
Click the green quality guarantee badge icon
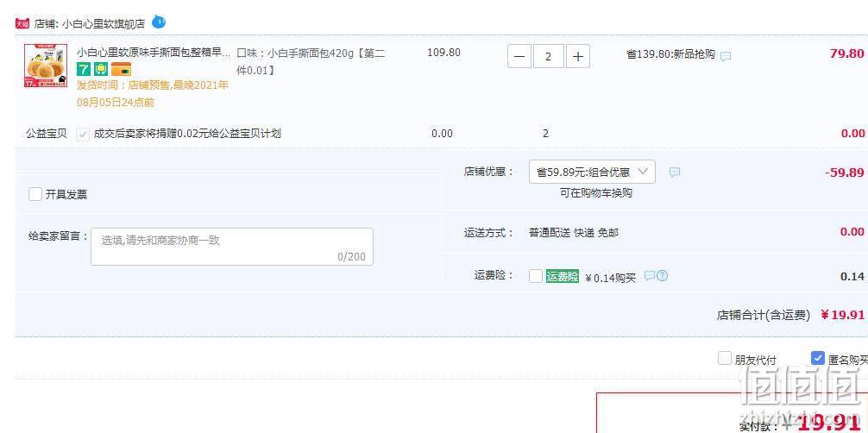[x=101, y=69]
